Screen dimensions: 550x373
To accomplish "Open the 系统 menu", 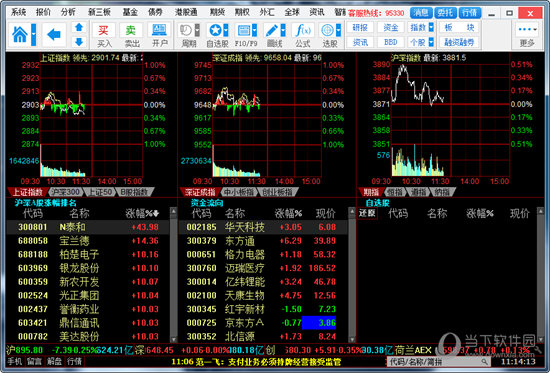I will pos(19,13).
